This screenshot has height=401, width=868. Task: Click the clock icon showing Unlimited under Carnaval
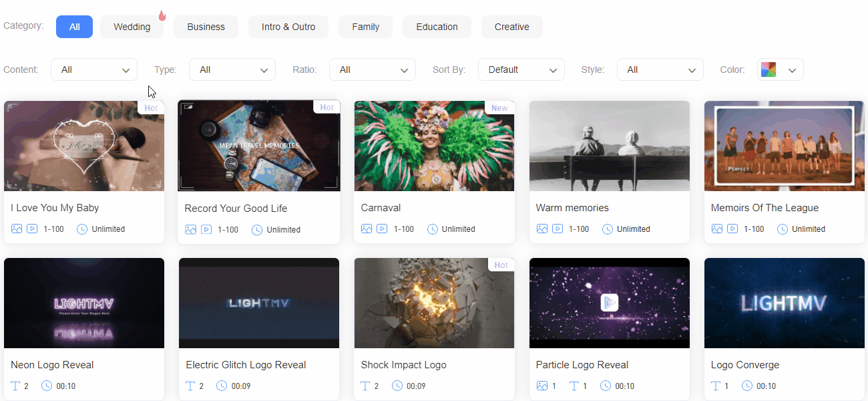coord(433,229)
